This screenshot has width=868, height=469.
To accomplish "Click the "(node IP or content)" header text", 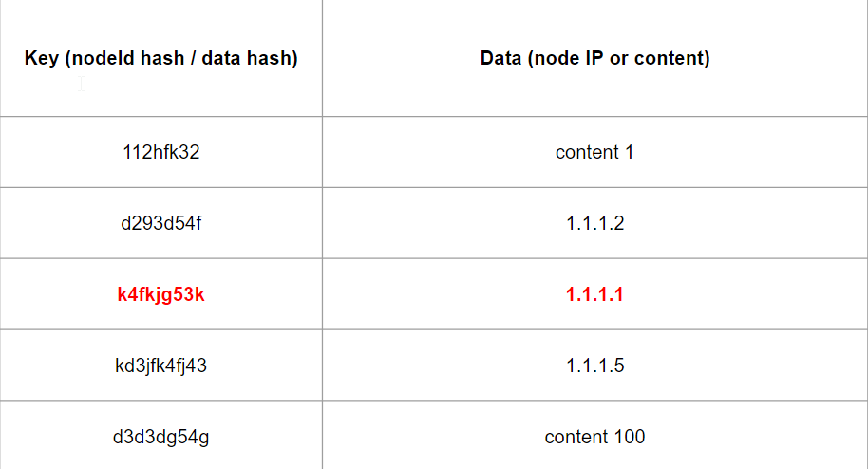I will 619,59.
